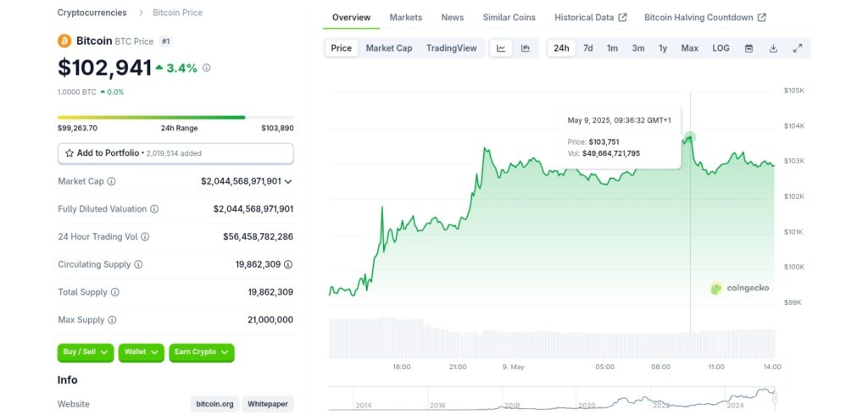
Task: Open Buy / Sell dropdown
Action: pyautogui.click(x=86, y=352)
